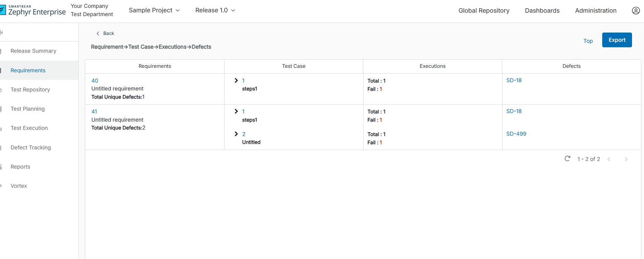Click the Top link
This screenshot has width=644, height=259.
pyautogui.click(x=588, y=41)
